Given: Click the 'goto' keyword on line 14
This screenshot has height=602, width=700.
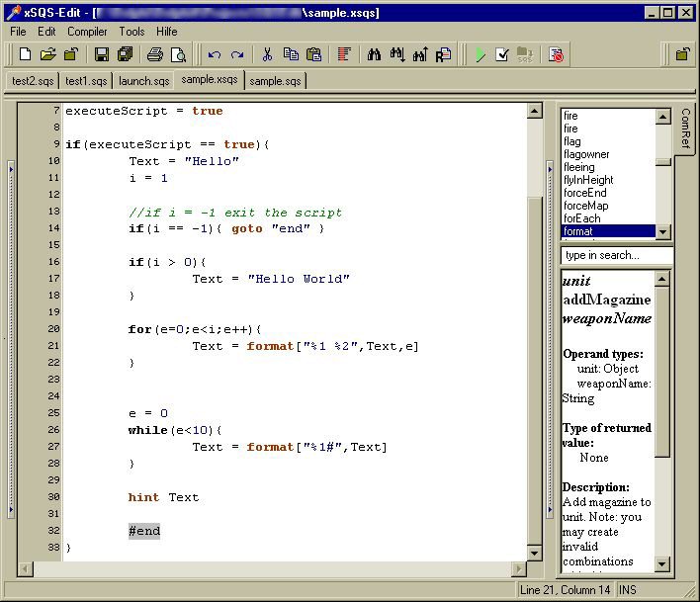Looking at the screenshot, I should click(x=247, y=228).
